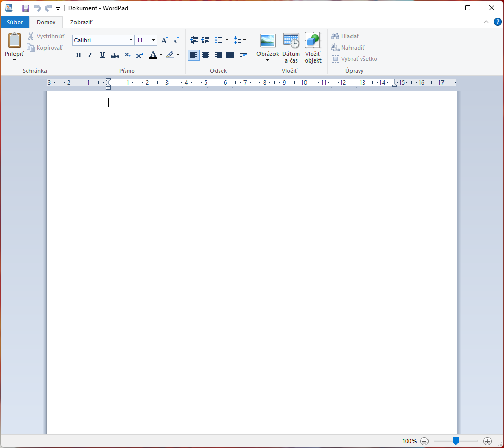
Task: Click the grow font size icon
Action: point(164,40)
